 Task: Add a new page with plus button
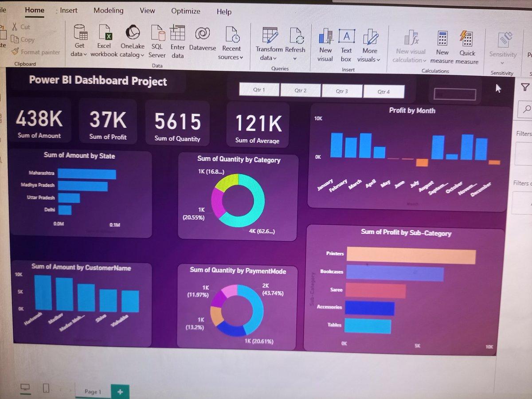coord(120,391)
